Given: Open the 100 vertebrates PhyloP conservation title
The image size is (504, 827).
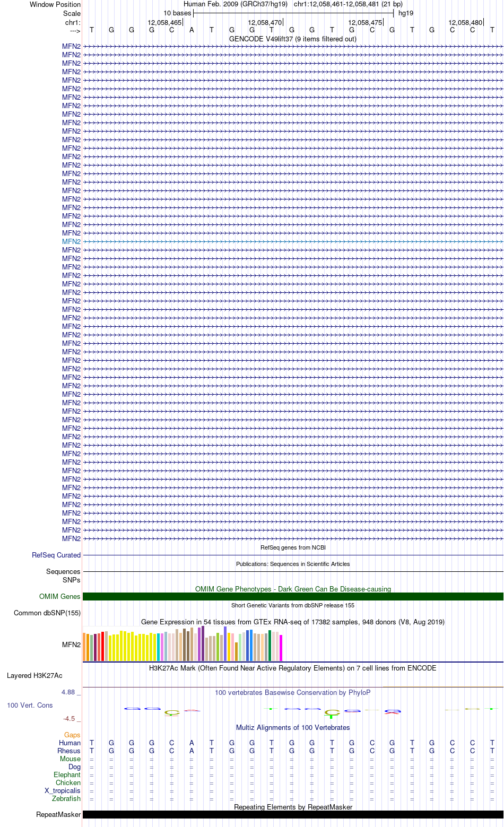Looking at the screenshot, I should pyautogui.click(x=293, y=692).
